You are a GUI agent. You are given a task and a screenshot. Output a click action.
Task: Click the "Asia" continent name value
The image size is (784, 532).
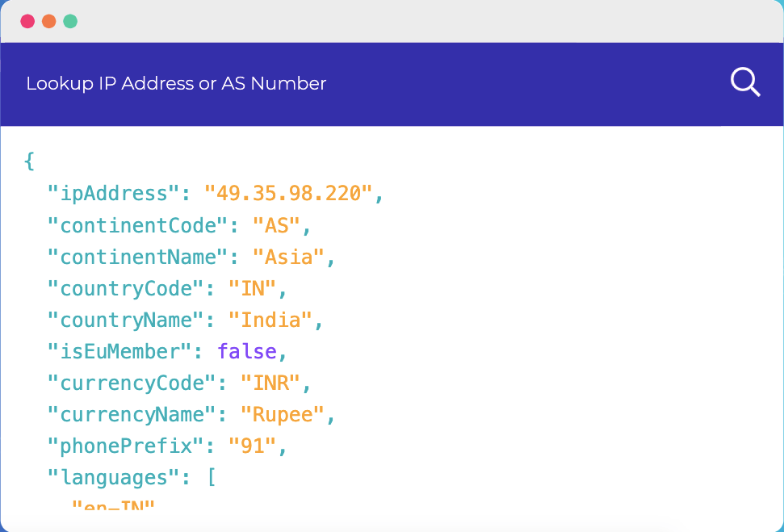pyautogui.click(x=289, y=257)
